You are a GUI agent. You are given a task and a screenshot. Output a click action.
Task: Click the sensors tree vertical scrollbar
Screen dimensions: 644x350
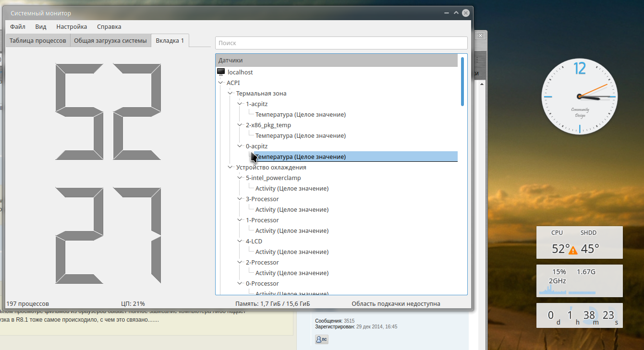(462, 82)
